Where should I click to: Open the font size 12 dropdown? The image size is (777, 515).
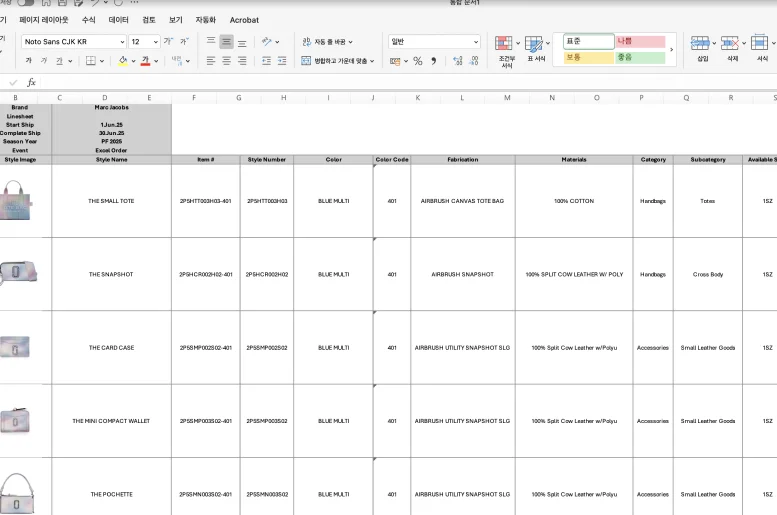(x=155, y=42)
